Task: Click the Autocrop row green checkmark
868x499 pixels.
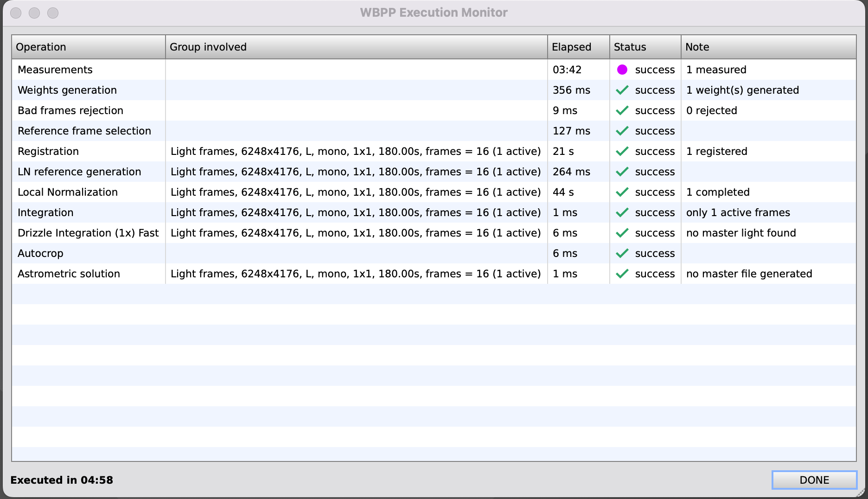Action: point(622,253)
